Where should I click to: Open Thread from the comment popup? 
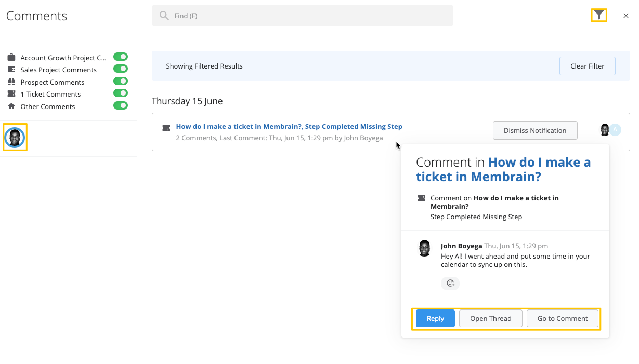[490, 318]
